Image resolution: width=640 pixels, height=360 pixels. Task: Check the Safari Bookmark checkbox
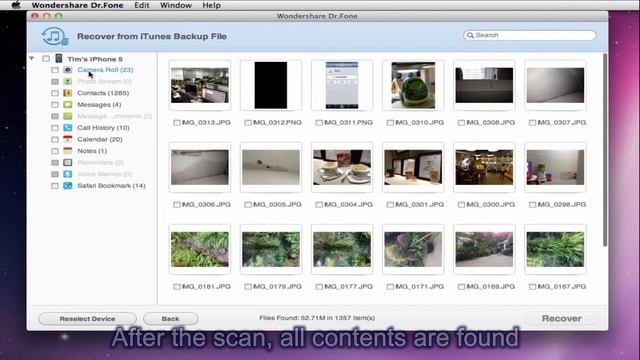tap(55, 186)
